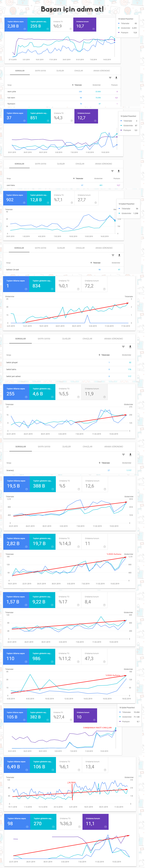The height and width of the screenshot is (868, 145).
Task: Toggle the Ortalama konum 11,9 card
Action: [95, 392]
